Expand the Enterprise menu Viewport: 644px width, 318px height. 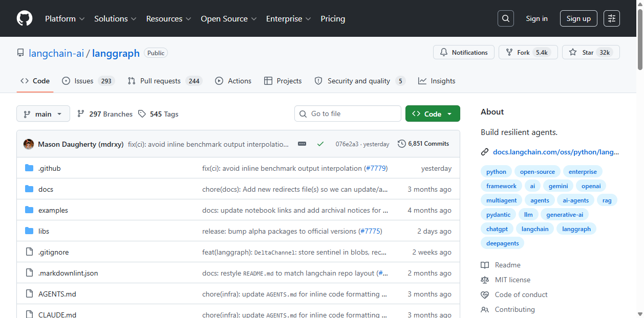tap(288, 18)
